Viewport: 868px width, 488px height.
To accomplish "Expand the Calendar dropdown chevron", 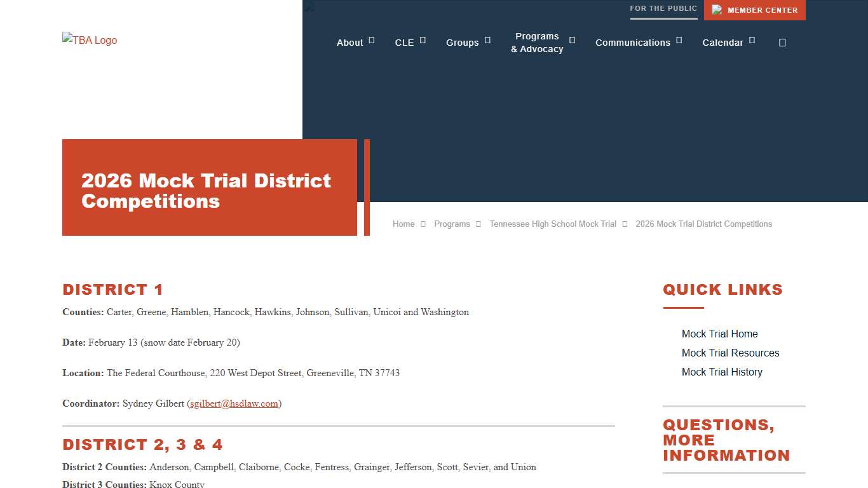I will tap(751, 39).
